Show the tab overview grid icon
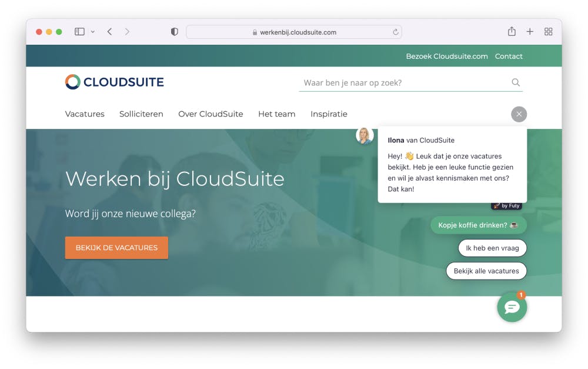588x369 pixels. 548,32
